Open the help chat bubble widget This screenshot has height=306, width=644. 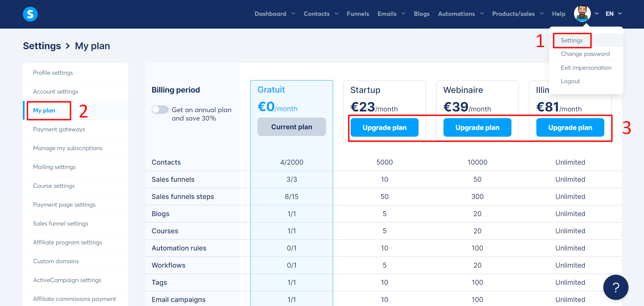(616, 287)
